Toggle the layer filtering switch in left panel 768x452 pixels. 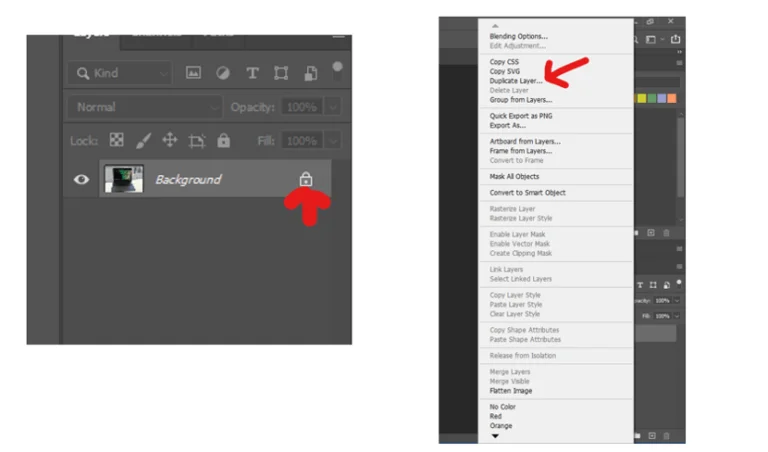[x=337, y=71]
